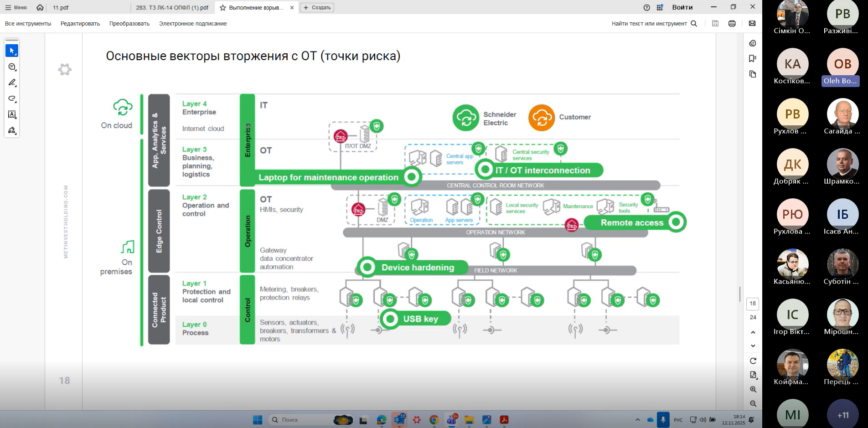Expand the +11 more participants list
The width and height of the screenshot is (868, 428).
click(x=842, y=415)
